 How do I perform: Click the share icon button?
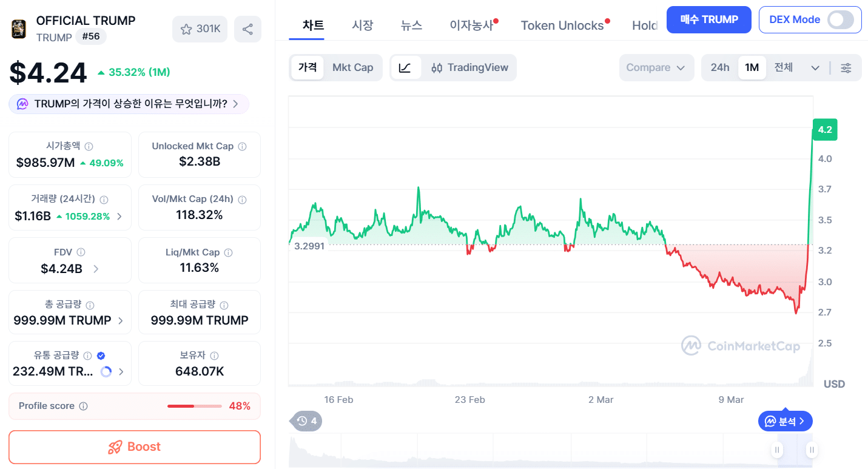point(247,29)
